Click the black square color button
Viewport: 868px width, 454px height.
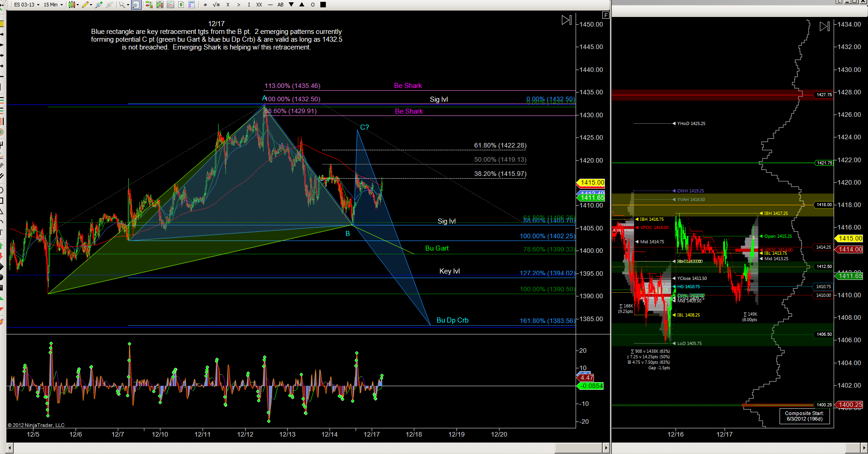tap(323, 5)
